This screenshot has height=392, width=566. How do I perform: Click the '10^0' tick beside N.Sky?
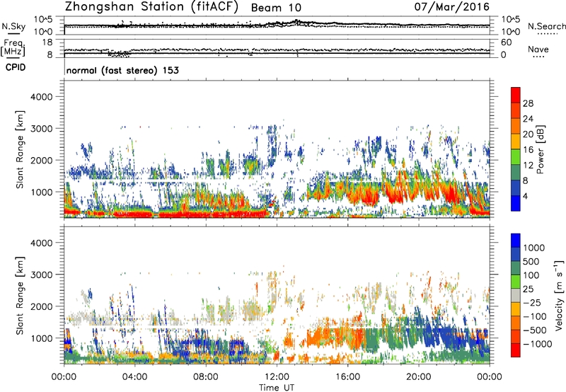click(x=43, y=32)
